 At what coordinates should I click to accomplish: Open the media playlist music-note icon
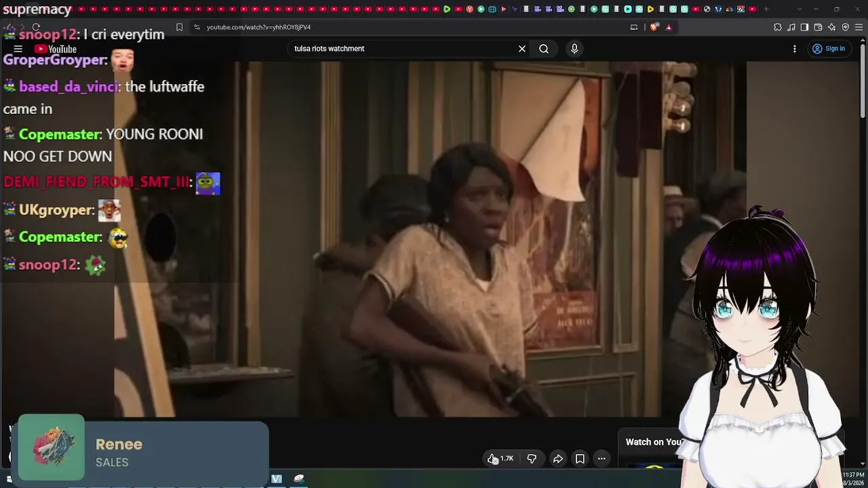791,27
